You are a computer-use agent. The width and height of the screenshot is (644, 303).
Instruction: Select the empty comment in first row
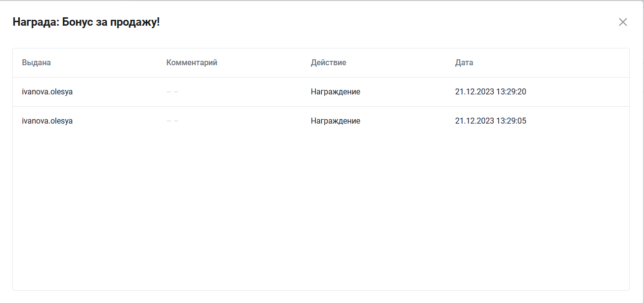click(x=172, y=92)
